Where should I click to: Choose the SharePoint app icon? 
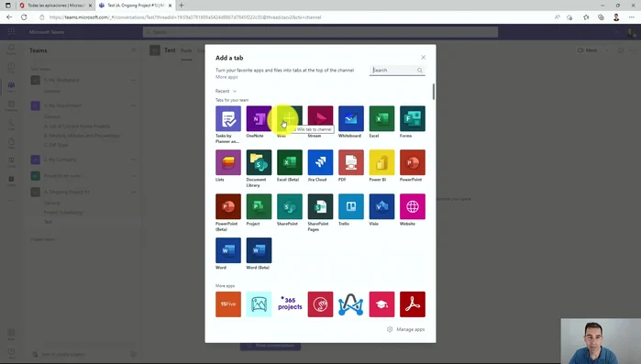[x=290, y=206]
